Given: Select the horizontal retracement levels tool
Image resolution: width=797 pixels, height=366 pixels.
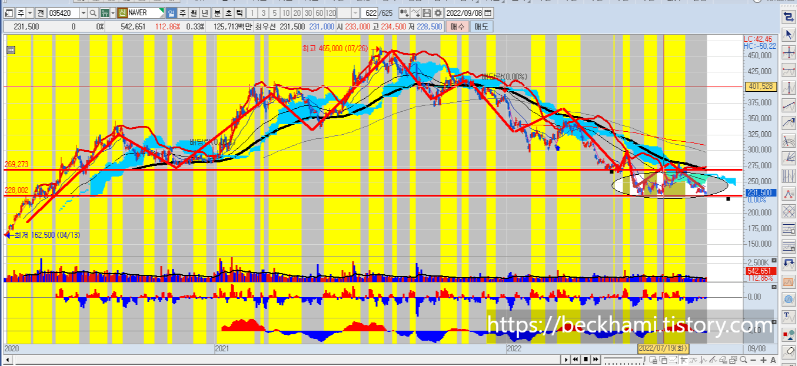Looking at the screenshot, I should [x=788, y=228].
